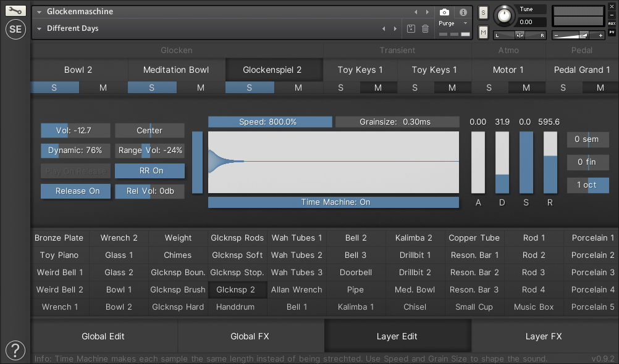Screen dimensions: 619x364
Task: Choose the Music Box sample
Action: pyautogui.click(x=534, y=307)
